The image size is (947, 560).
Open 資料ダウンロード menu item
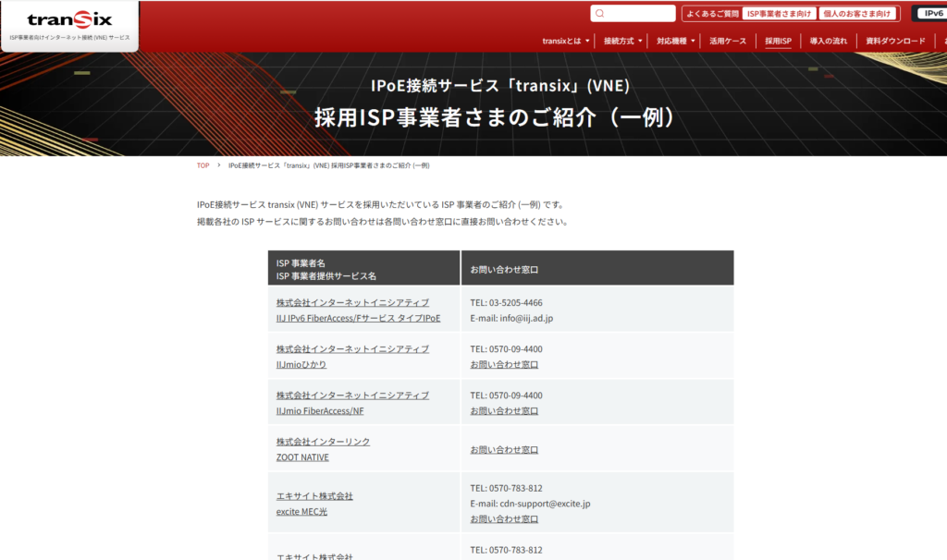coord(895,41)
